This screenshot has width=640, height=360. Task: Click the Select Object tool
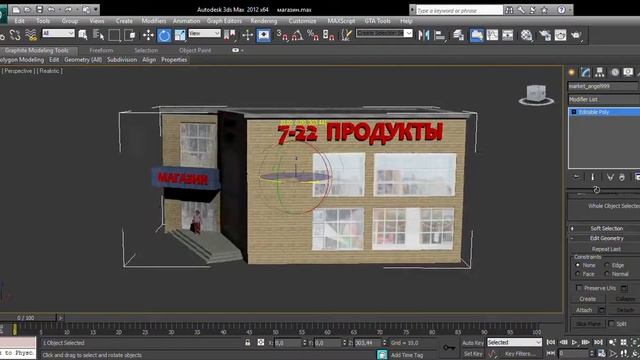pyautogui.click(x=83, y=36)
